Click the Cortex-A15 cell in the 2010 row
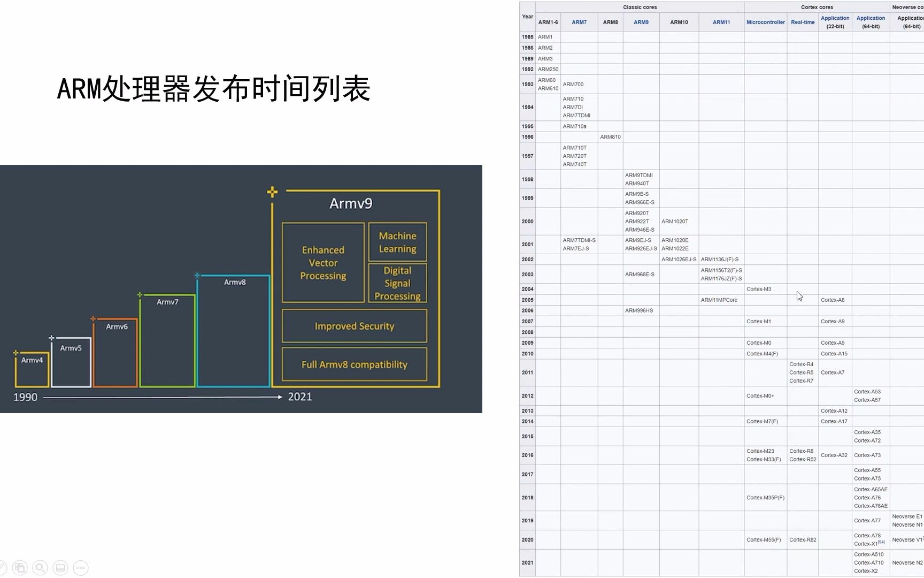Screen dimensions: 924x578 pyautogui.click(x=834, y=353)
